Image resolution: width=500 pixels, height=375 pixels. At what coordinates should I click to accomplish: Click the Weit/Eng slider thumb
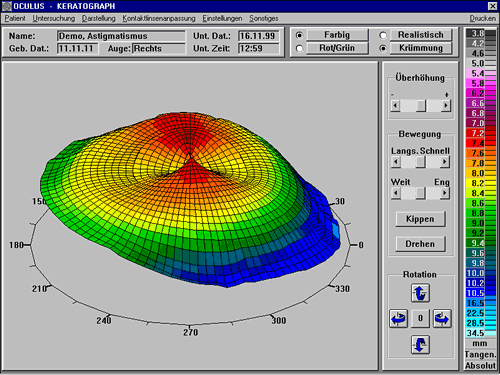(x=421, y=193)
